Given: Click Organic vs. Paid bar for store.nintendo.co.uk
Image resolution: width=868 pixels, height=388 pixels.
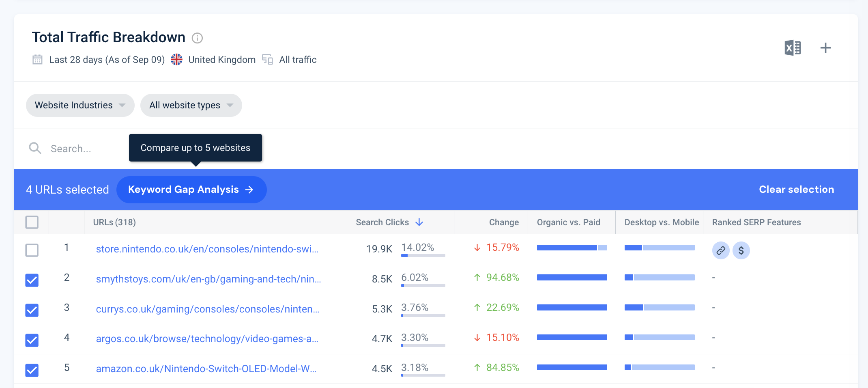Looking at the screenshot, I should click(572, 248).
